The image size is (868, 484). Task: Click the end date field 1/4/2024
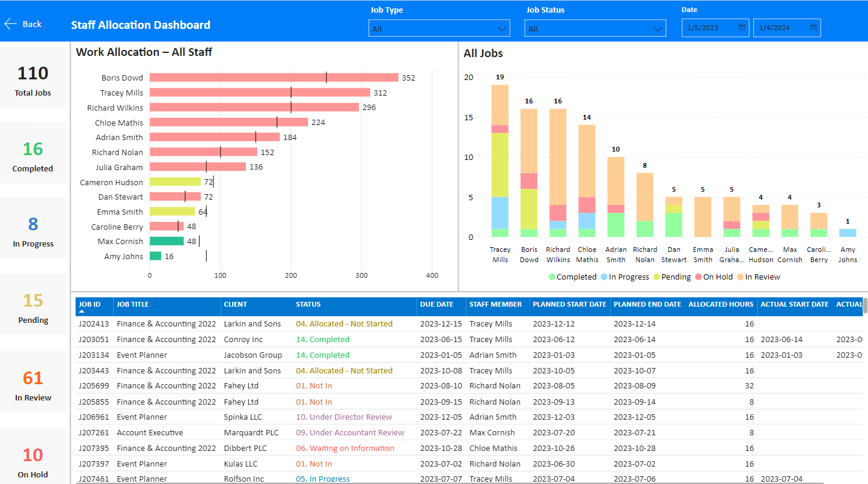click(x=787, y=28)
